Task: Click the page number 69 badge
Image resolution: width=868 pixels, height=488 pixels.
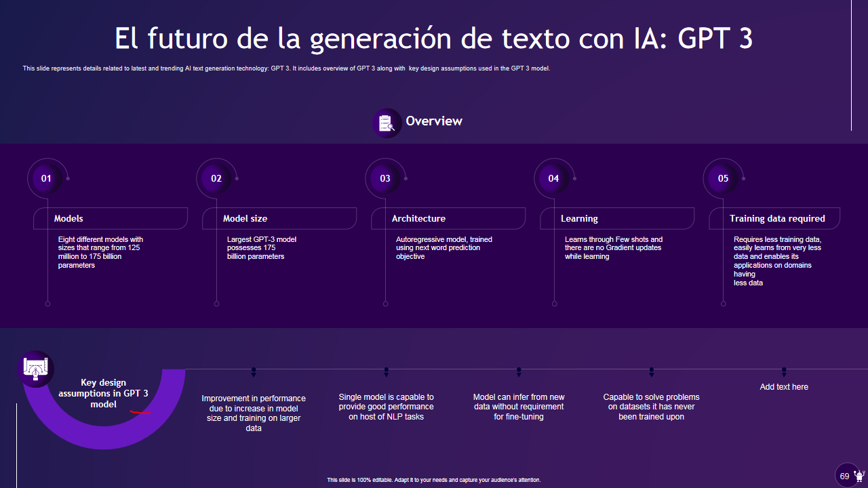Action: point(845,476)
